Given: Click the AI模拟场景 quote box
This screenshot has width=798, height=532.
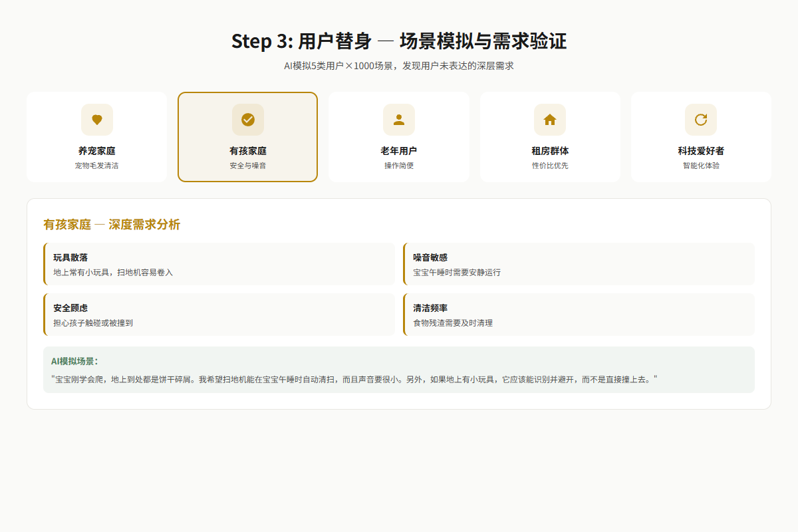Looking at the screenshot, I should (x=399, y=370).
